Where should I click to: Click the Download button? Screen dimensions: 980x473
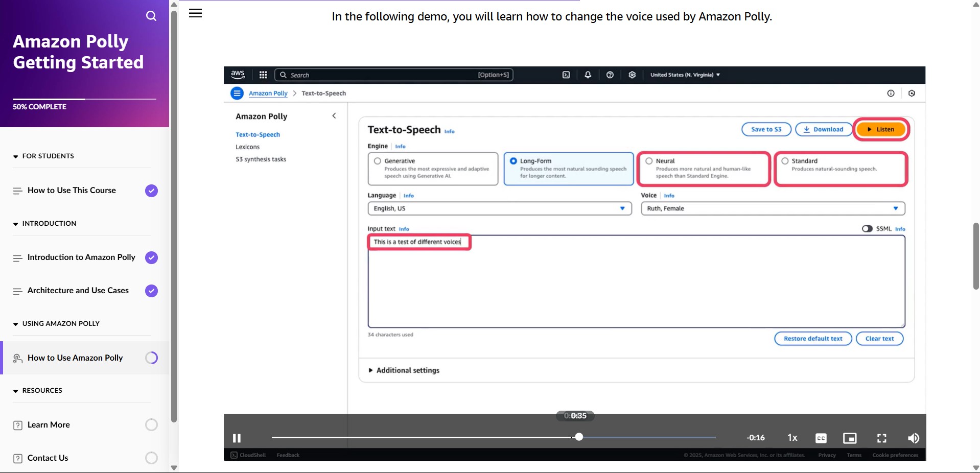pyautogui.click(x=824, y=129)
